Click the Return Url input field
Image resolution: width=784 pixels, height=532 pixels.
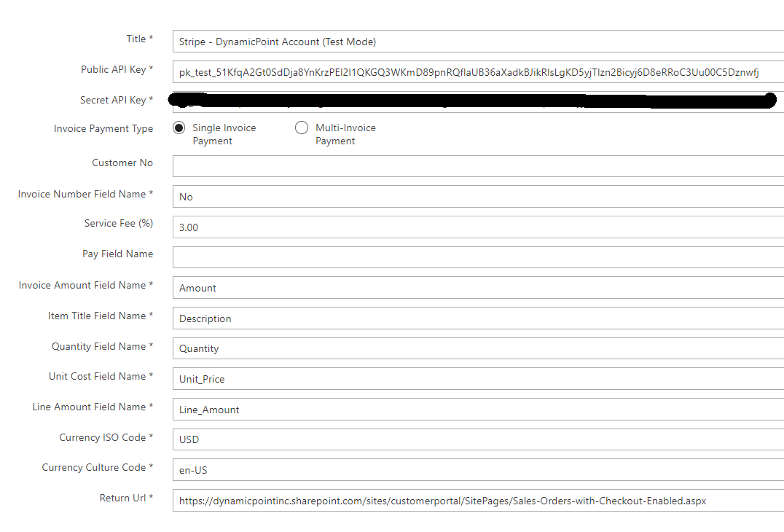[x=478, y=500]
